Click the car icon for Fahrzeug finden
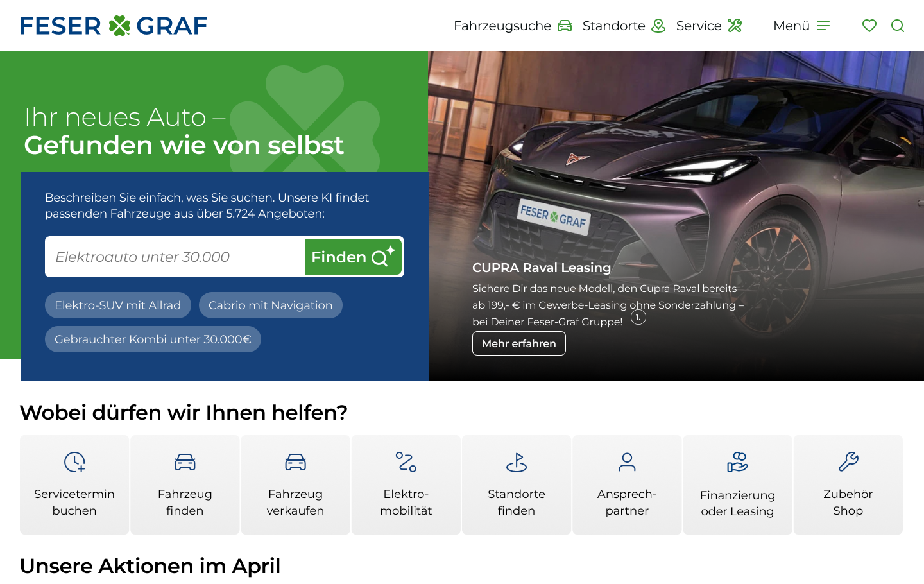This screenshot has width=924, height=584. tap(185, 462)
